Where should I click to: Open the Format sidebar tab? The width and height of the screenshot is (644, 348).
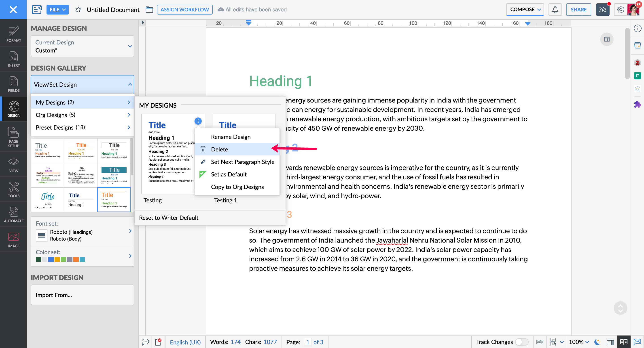tap(13, 34)
